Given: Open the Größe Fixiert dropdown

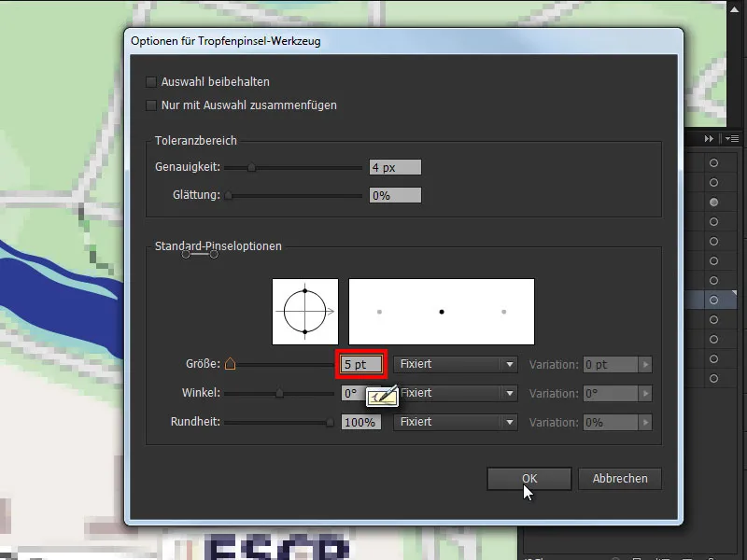Looking at the screenshot, I should point(456,364).
